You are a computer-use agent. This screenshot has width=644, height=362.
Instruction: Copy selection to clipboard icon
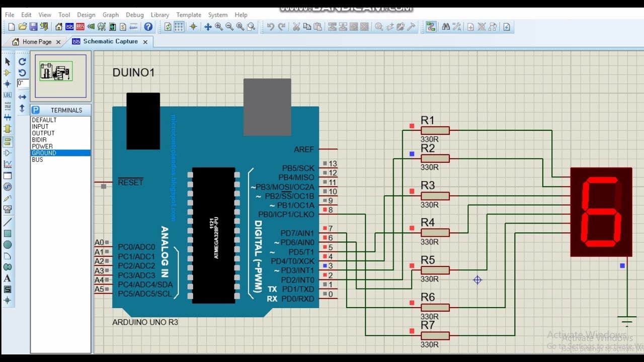307,27
